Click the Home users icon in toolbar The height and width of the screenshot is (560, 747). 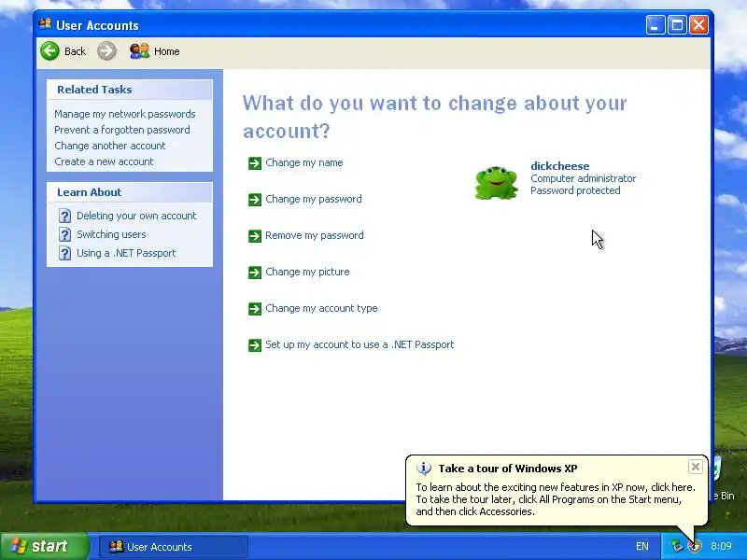tap(139, 51)
